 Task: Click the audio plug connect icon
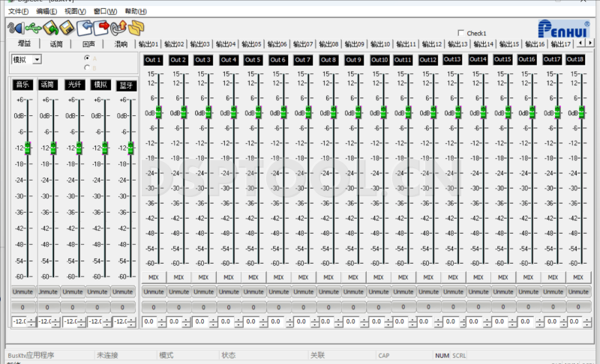15,28
